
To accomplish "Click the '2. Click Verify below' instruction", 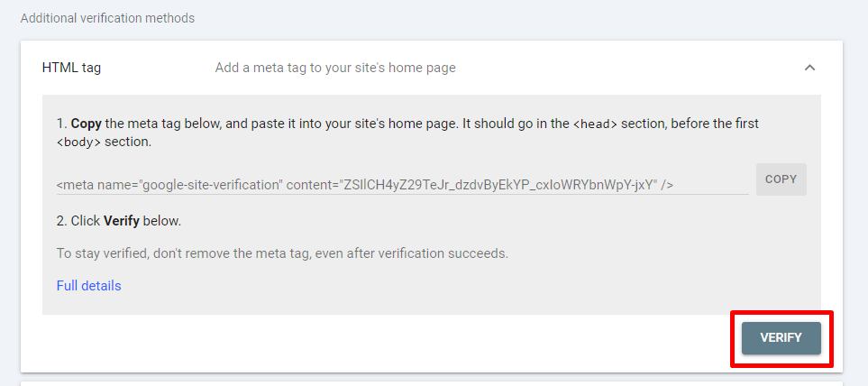I will pos(119,221).
